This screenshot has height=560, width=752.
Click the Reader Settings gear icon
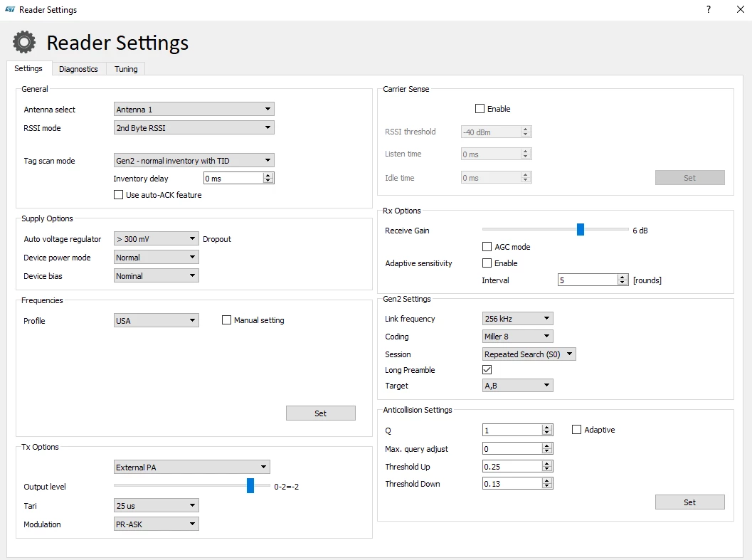pos(24,42)
